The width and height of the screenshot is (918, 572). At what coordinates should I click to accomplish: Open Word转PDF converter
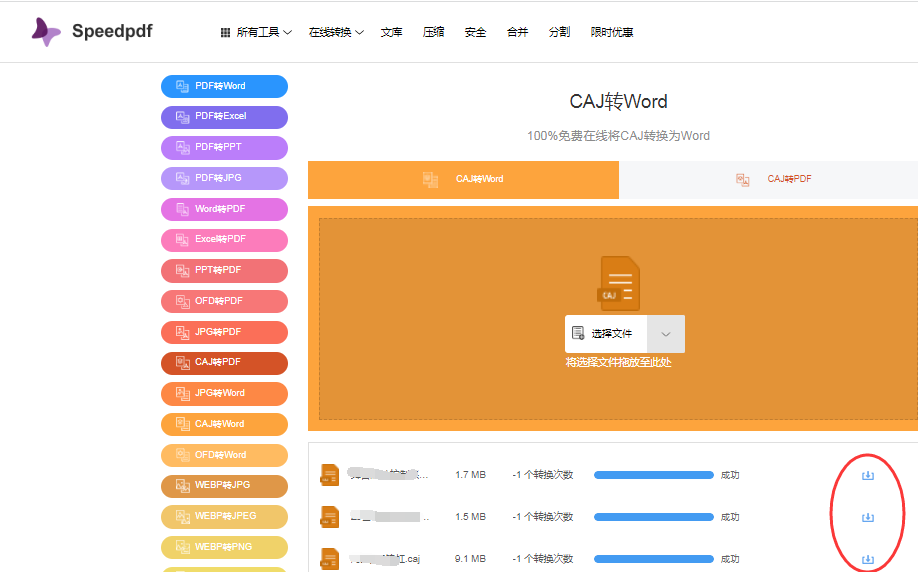[x=224, y=209]
